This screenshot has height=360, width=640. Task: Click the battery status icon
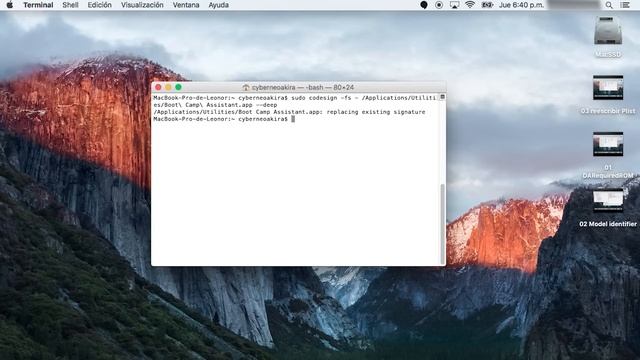[487, 5]
